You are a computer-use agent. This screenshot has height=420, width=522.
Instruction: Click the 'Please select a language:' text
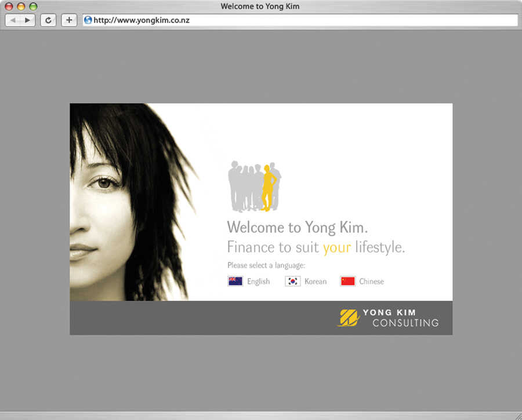[266, 265]
